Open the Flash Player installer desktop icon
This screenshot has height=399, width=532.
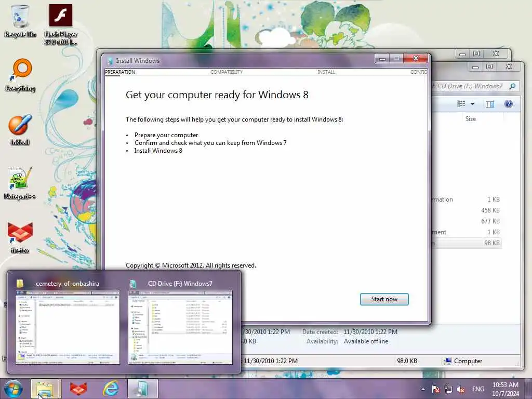61,24
